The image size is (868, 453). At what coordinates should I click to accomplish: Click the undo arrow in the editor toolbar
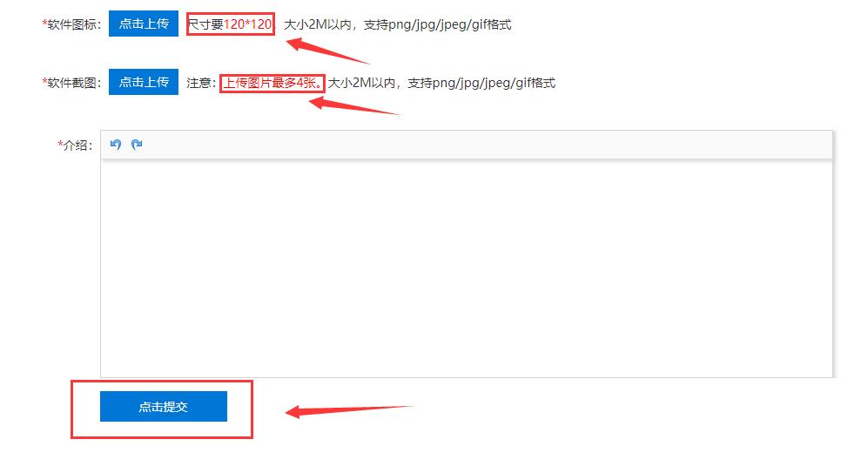(x=116, y=145)
